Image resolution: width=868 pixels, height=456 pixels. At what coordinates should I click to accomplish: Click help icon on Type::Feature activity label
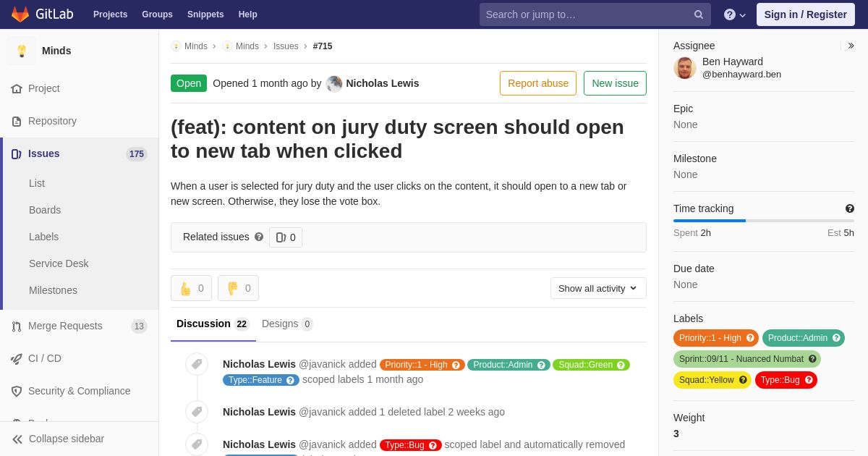(x=290, y=380)
